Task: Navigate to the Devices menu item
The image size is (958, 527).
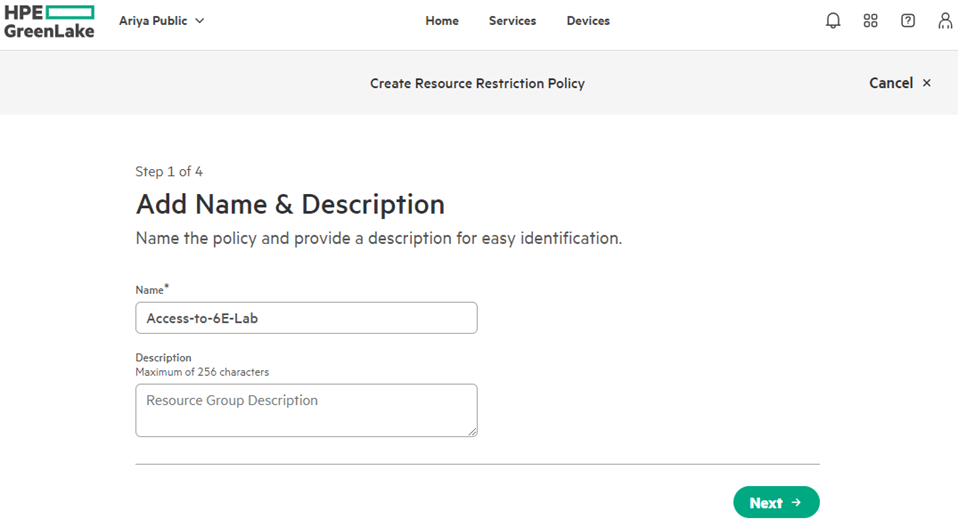Action: tap(588, 21)
